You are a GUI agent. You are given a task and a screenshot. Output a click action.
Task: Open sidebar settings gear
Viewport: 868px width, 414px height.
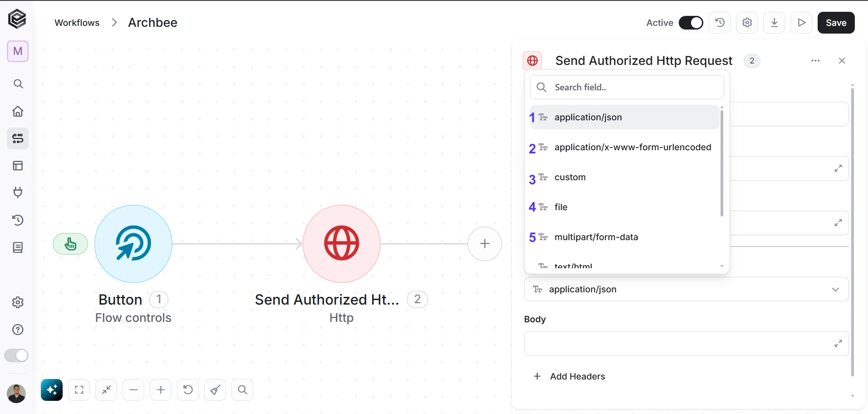point(18,302)
